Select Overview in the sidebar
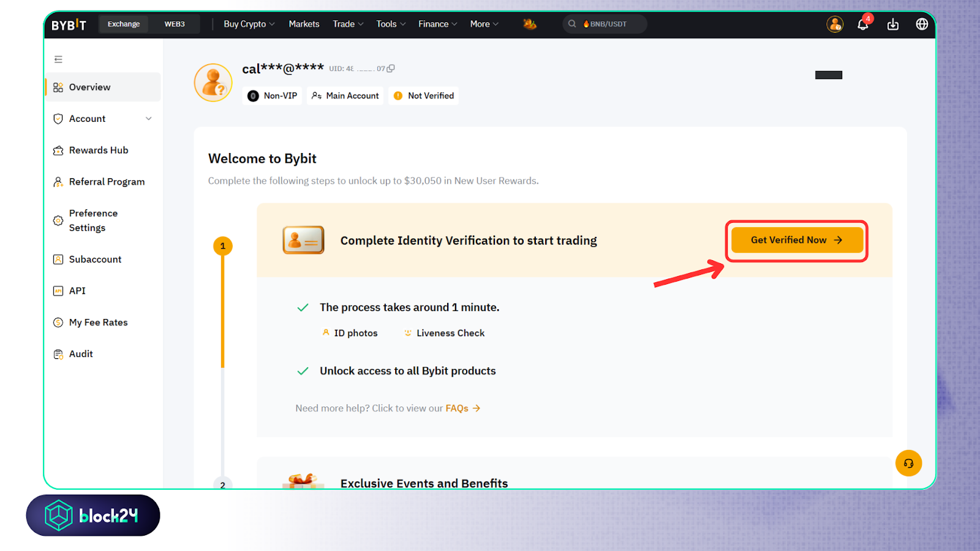This screenshot has width=980, height=551. click(103, 88)
